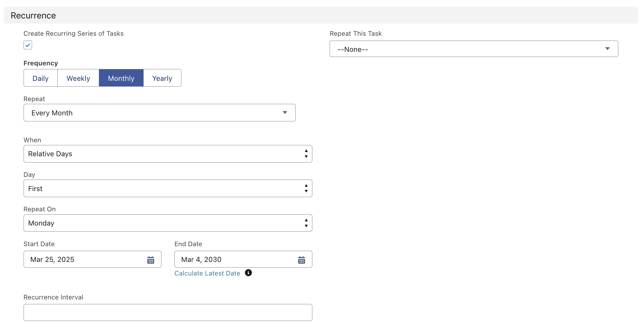644x327 pixels.
Task: Click the Monthly frequency button
Action: coord(121,78)
